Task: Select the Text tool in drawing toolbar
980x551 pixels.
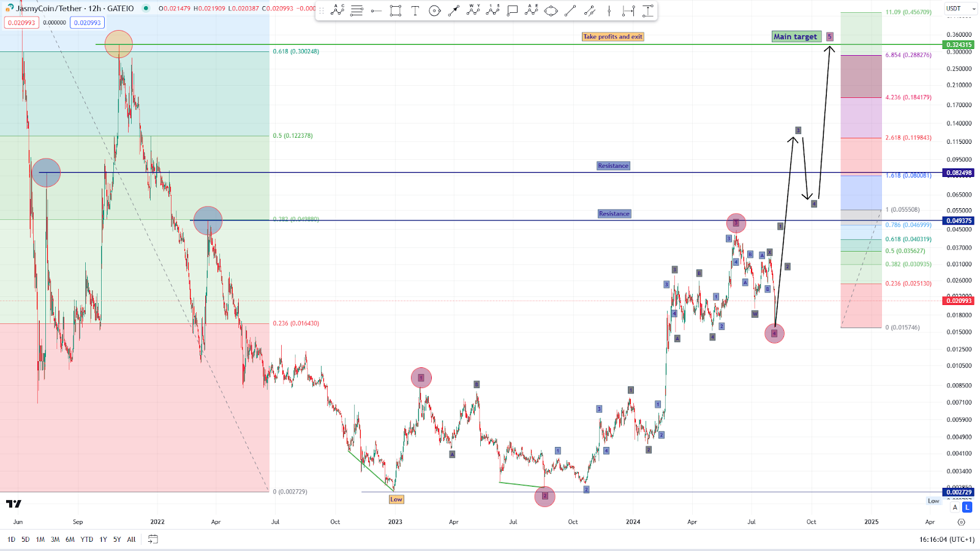Action: (x=415, y=10)
